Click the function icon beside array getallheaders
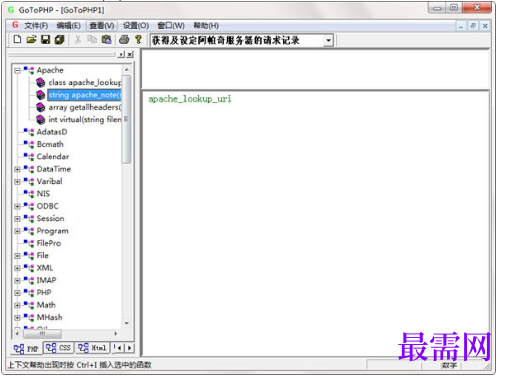This screenshot has width=510, height=378. pos(41,107)
